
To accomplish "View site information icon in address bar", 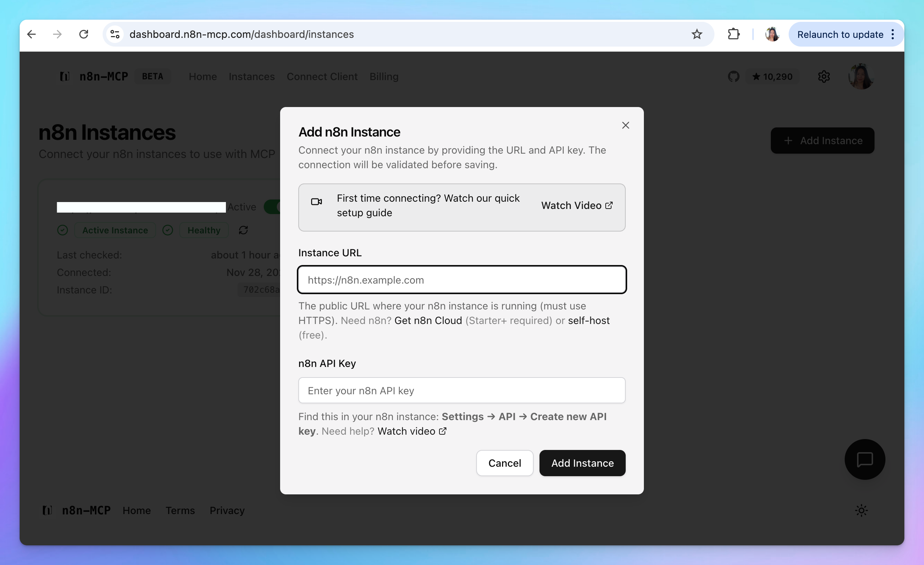I will click(115, 35).
